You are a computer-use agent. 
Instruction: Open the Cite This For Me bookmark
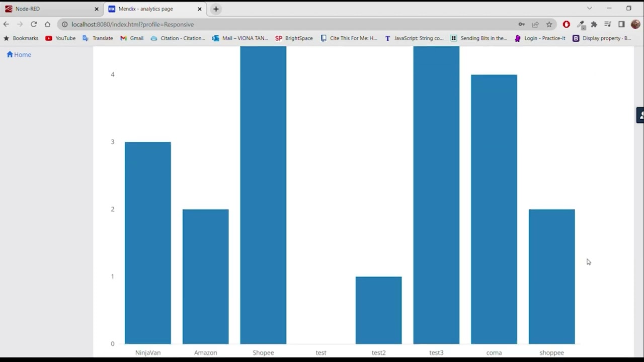pos(349,38)
